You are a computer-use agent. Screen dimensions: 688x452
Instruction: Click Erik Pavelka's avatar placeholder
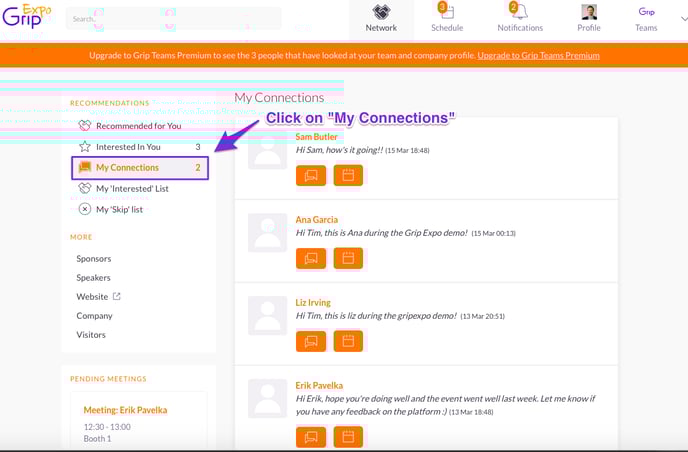pyautogui.click(x=267, y=398)
